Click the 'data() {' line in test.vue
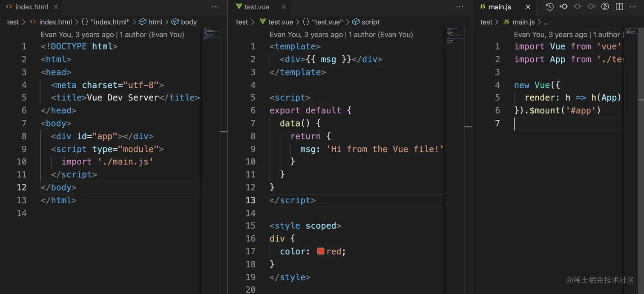The width and height of the screenshot is (644, 294). (x=300, y=124)
